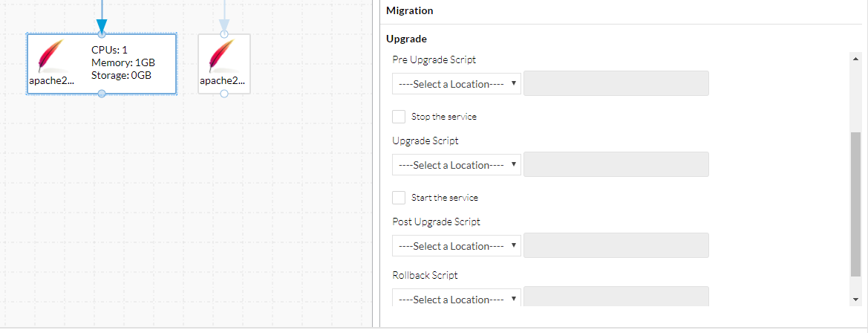This screenshot has width=868, height=333.
Task: Open the Post Upgrade Script location dropdown
Action: [x=457, y=245]
